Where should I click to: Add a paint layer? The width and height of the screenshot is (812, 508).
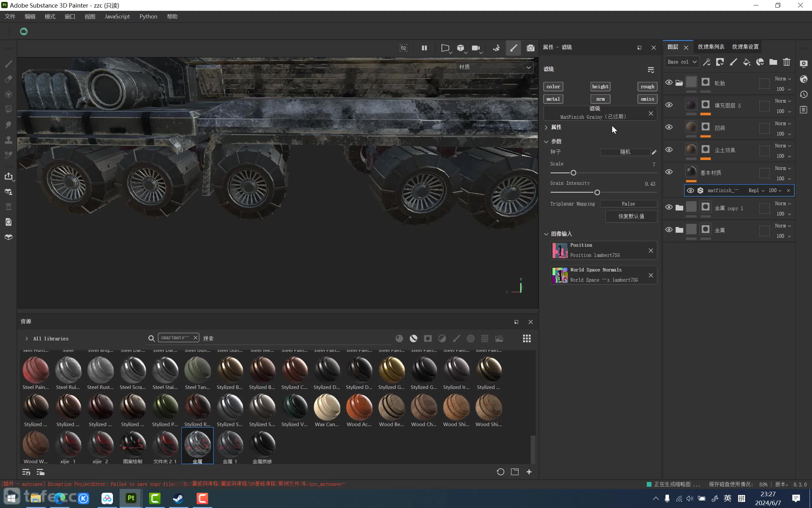click(x=733, y=62)
